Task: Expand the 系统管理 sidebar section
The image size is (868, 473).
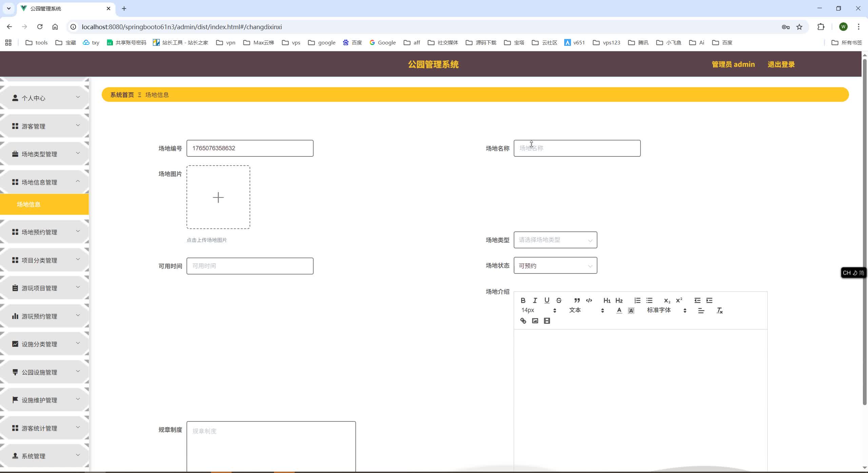Action: point(45,456)
